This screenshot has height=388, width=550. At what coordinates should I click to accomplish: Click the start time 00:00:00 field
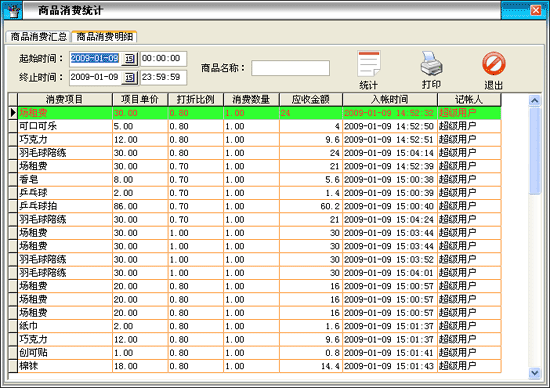163,59
